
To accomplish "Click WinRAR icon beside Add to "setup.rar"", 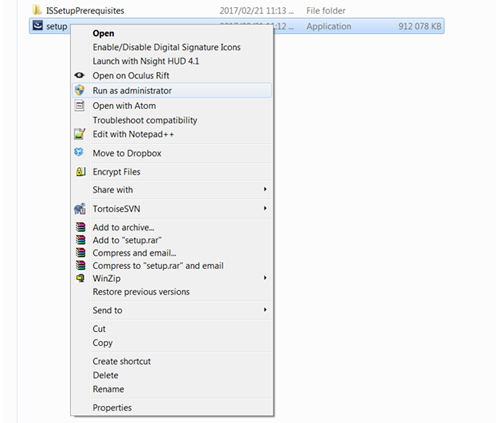I will tap(80, 240).
